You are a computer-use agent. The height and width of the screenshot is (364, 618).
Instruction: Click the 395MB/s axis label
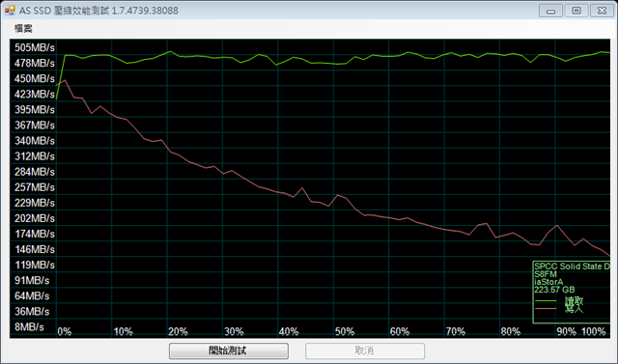click(x=35, y=109)
